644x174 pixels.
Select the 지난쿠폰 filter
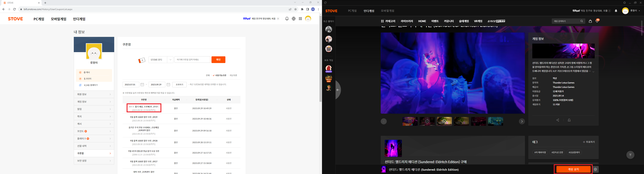[x=233, y=75]
